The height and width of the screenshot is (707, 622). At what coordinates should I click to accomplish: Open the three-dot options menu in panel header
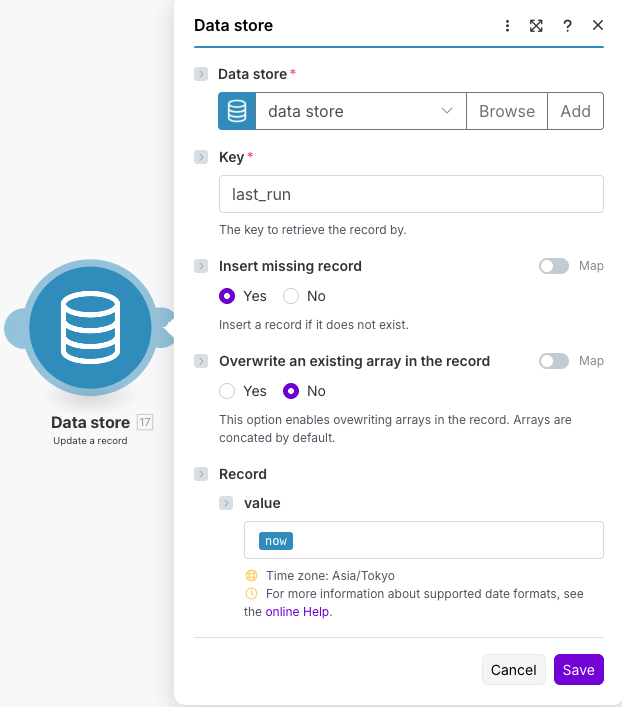tap(507, 26)
